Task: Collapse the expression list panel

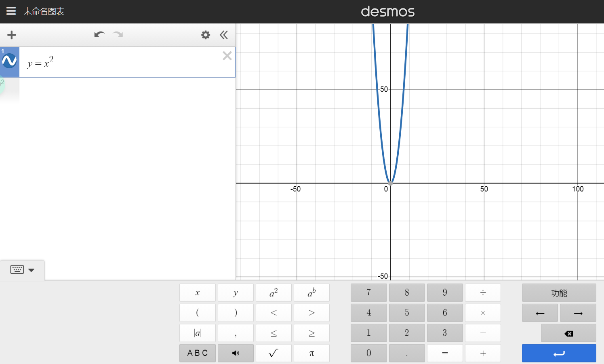Action: [x=224, y=35]
